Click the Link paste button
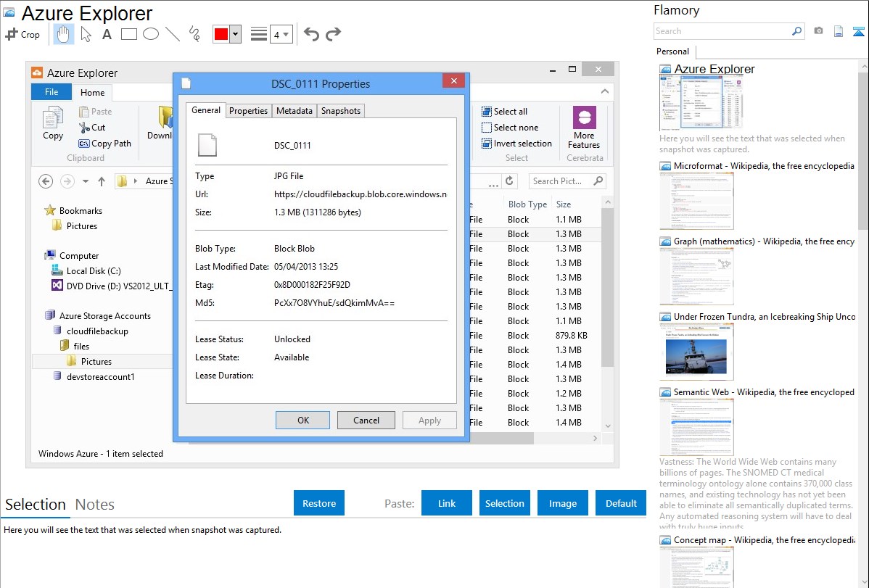This screenshot has width=869, height=588. [x=447, y=503]
